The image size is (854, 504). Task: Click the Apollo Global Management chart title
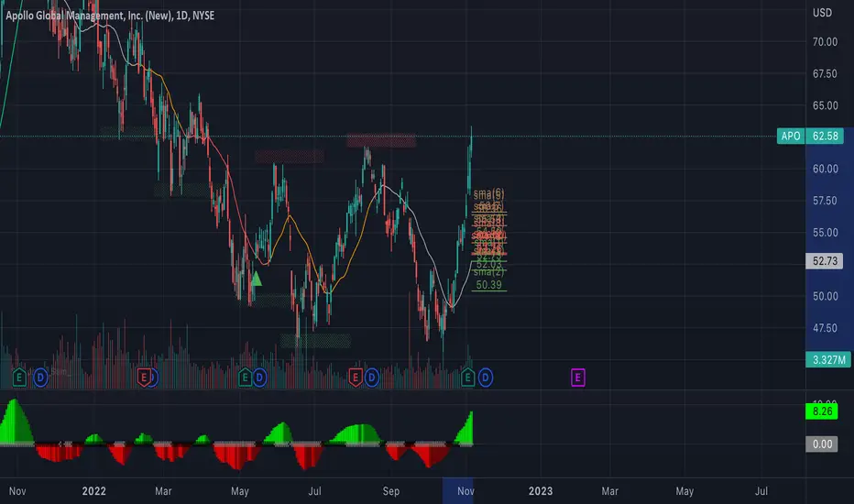[x=110, y=16]
